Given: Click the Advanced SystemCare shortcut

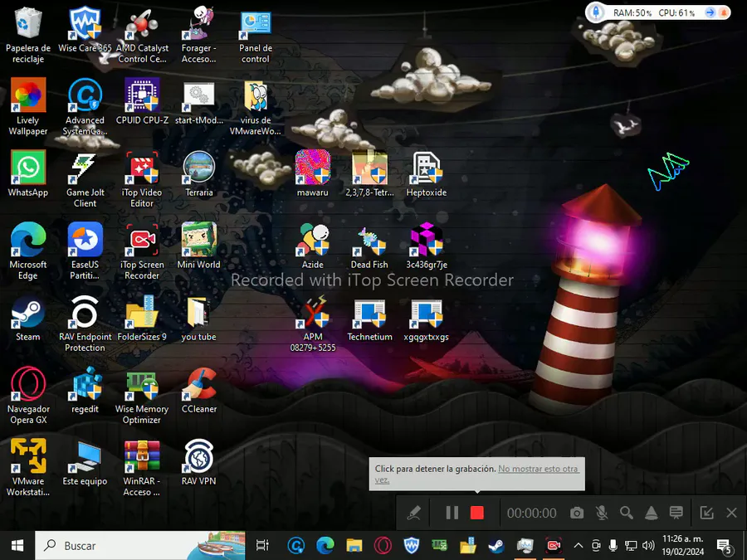Looking at the screenshot, I should point(85,107).
